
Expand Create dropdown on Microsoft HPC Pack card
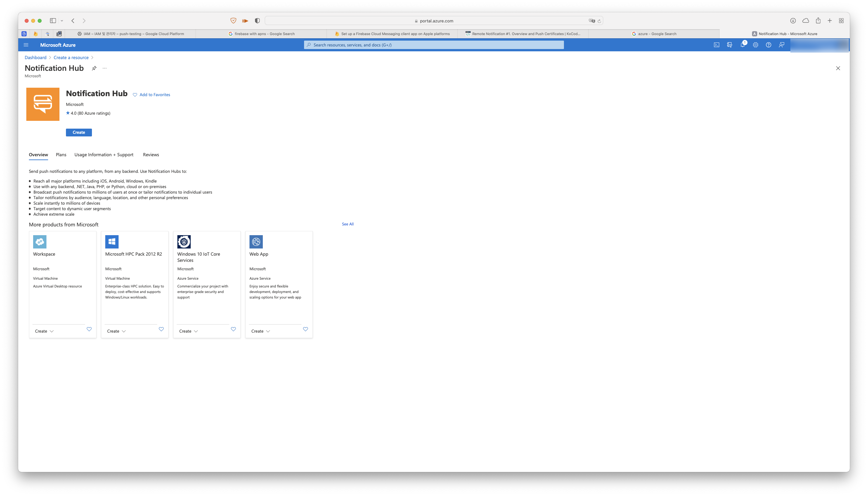coord(117,331)
